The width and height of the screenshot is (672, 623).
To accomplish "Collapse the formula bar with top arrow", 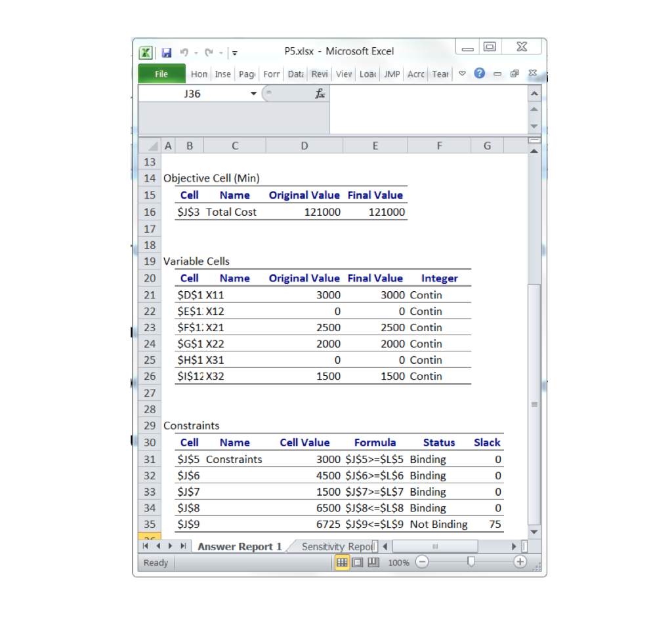I will (x=534, y=93).
